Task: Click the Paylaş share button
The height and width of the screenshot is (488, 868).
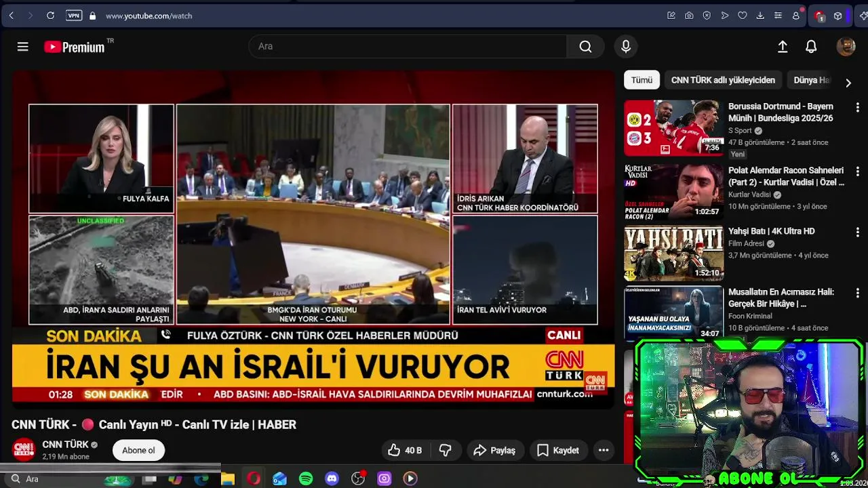Action: tap(494, 450)
